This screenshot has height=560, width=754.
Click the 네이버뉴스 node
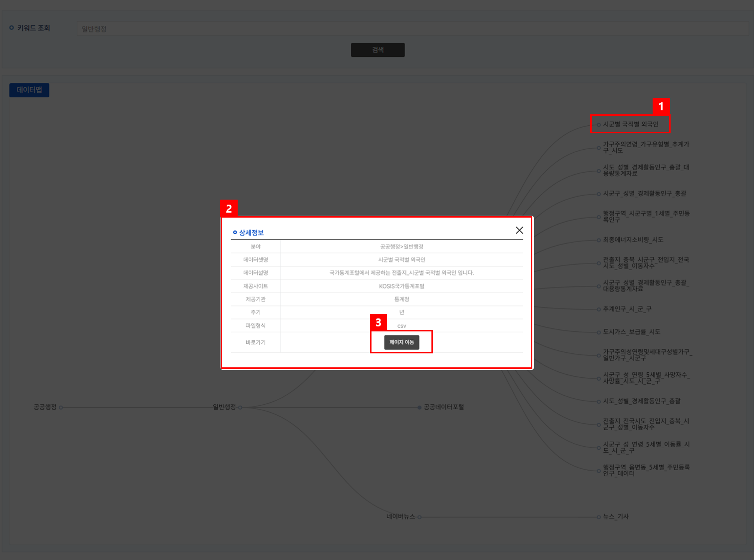coord(401,517)
